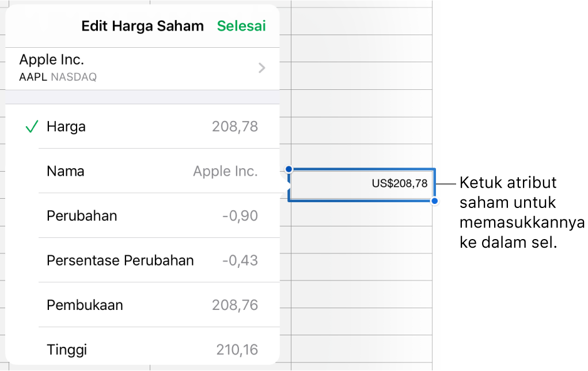This screenshot has width=588, height=371.
Task: Tap the Edit Harga Saham title
Action: click(x=142, y=26)
